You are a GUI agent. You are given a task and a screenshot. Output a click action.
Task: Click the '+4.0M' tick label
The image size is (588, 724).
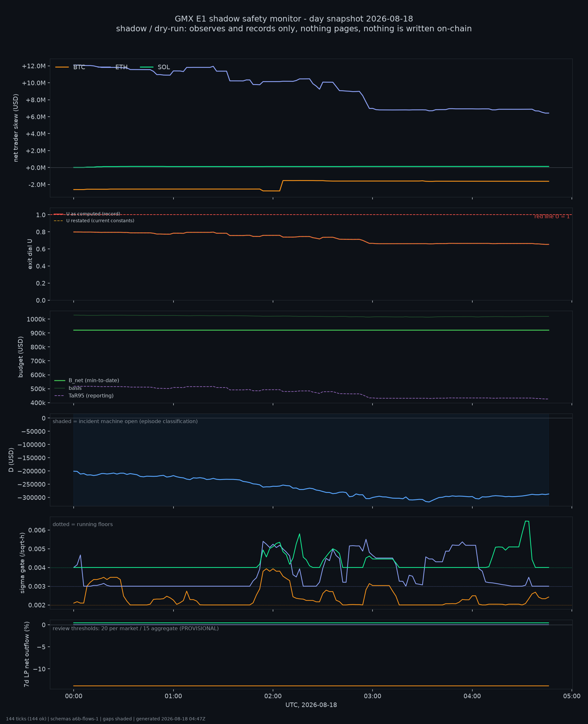36,134
